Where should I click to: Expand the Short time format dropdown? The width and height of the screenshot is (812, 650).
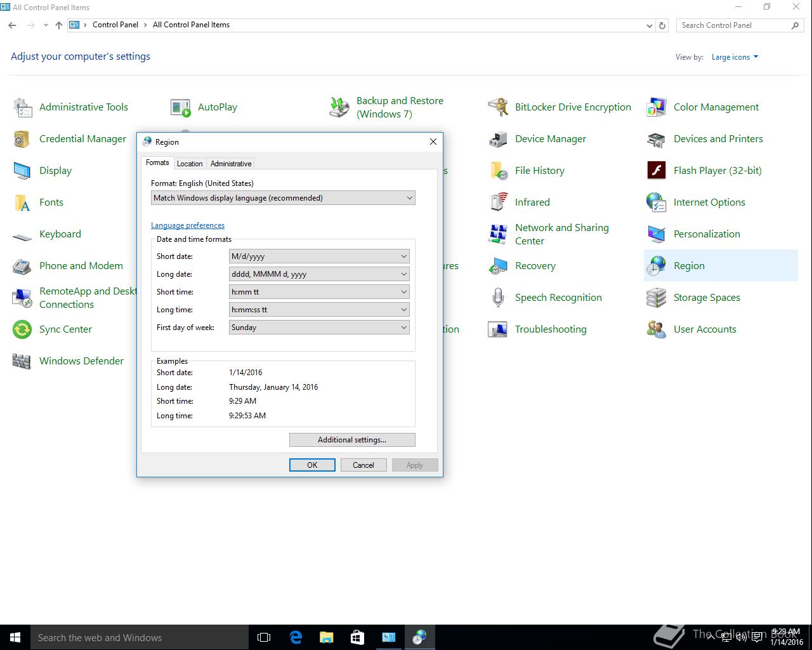coord(319,292)
